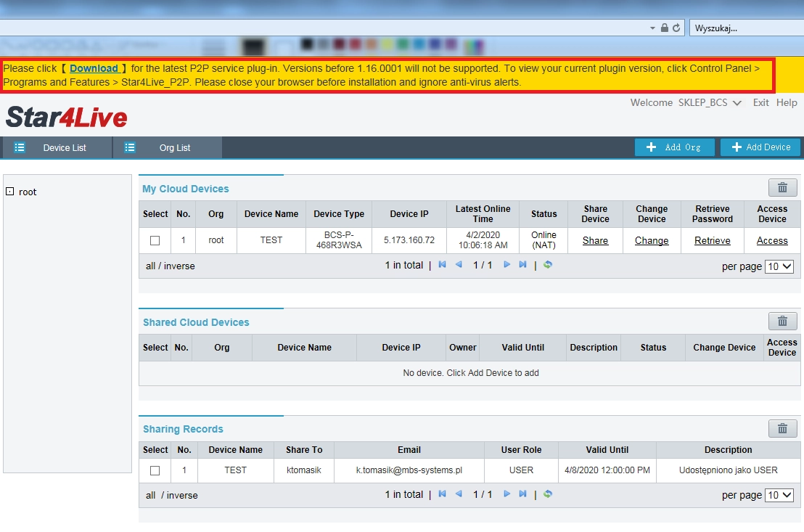Expand the root tree node

coord(9,192)
